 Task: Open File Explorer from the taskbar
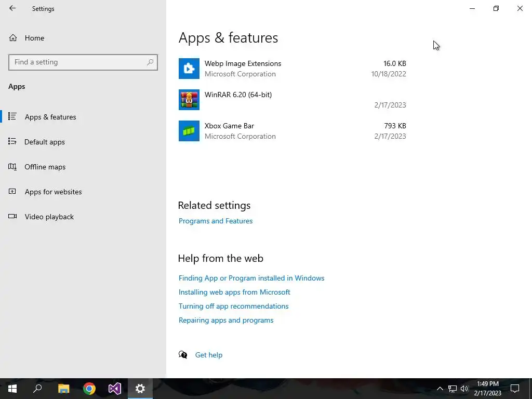pos(63,389)
